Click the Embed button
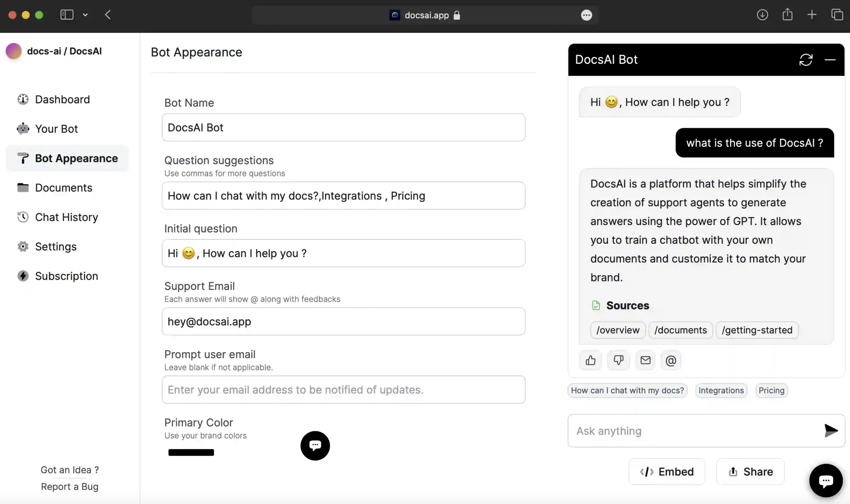Viewport: 850px width, 504px height. [x=667, y=471]
